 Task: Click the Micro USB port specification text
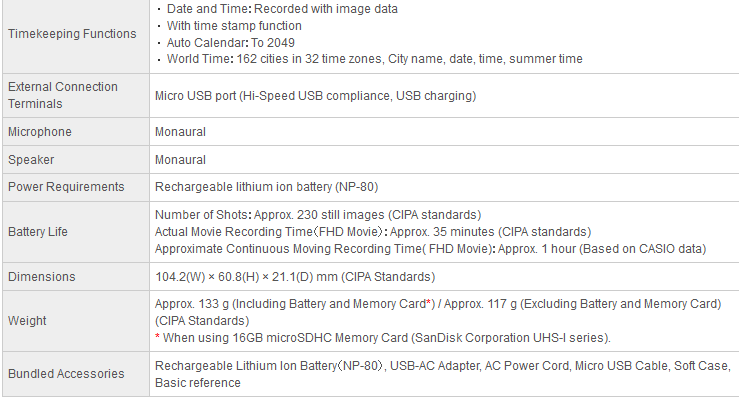315,96
